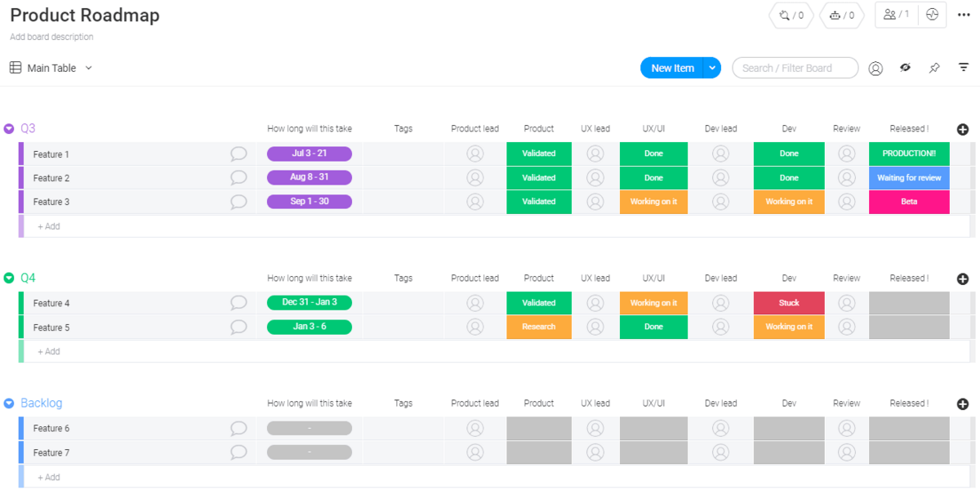Screen dimensions: 980x490
Task: Open the integrations plug icon
Action: click(x=791, y=15)
